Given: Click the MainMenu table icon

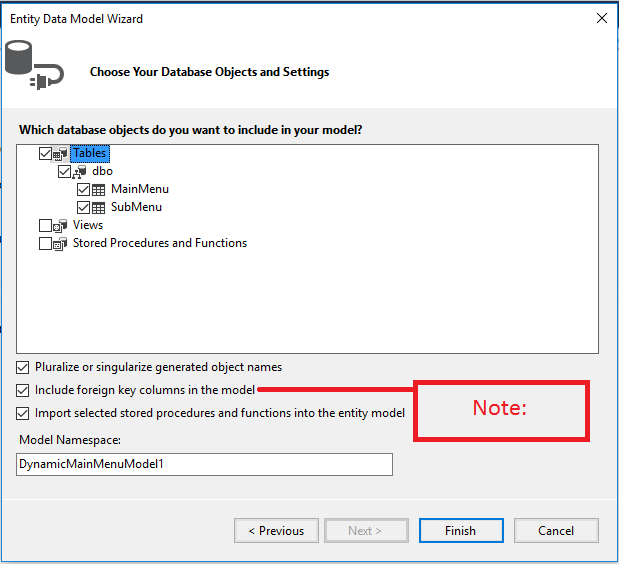Looking at the screenshot, I should coord(99,190).
